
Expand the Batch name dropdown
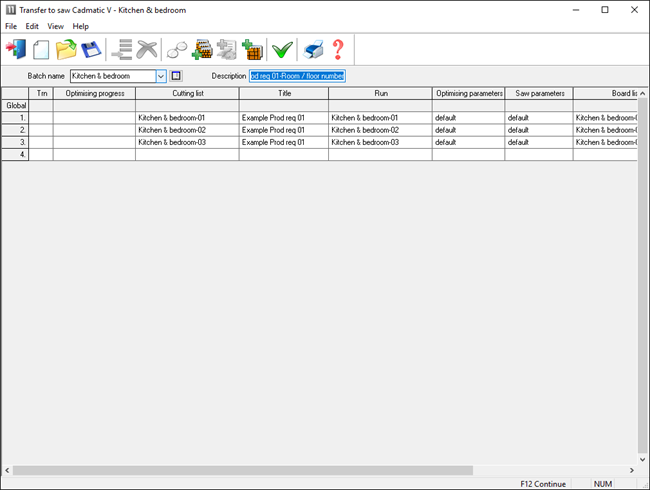[161, 76]
